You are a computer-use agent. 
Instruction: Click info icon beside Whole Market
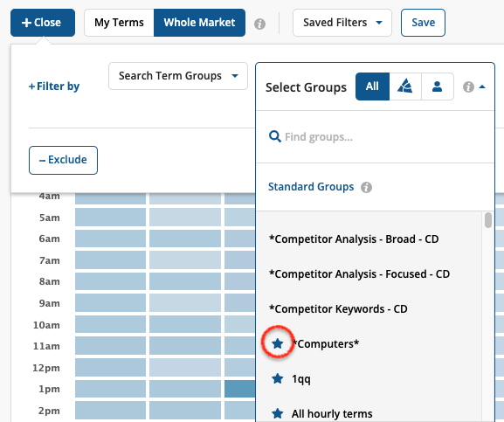coord(259,24)
